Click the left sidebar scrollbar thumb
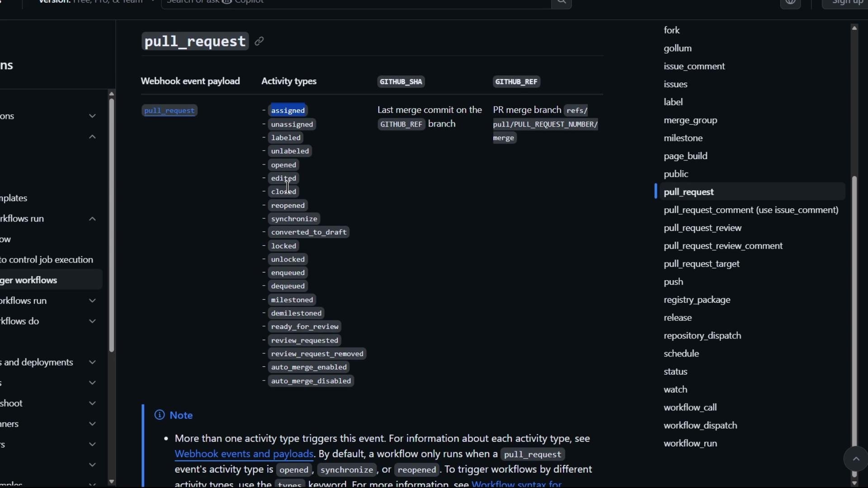The image size is (868, 488). [x=112, y=225]
